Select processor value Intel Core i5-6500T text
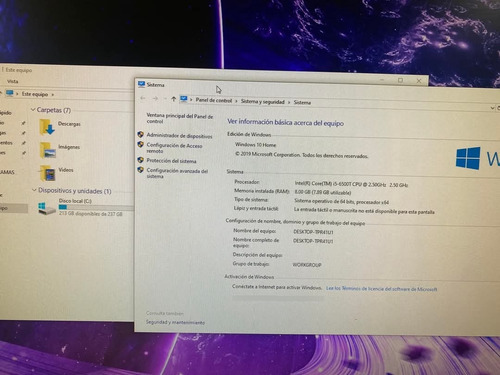500x375 pixels. pyautogui.click(x=351, y=184)
